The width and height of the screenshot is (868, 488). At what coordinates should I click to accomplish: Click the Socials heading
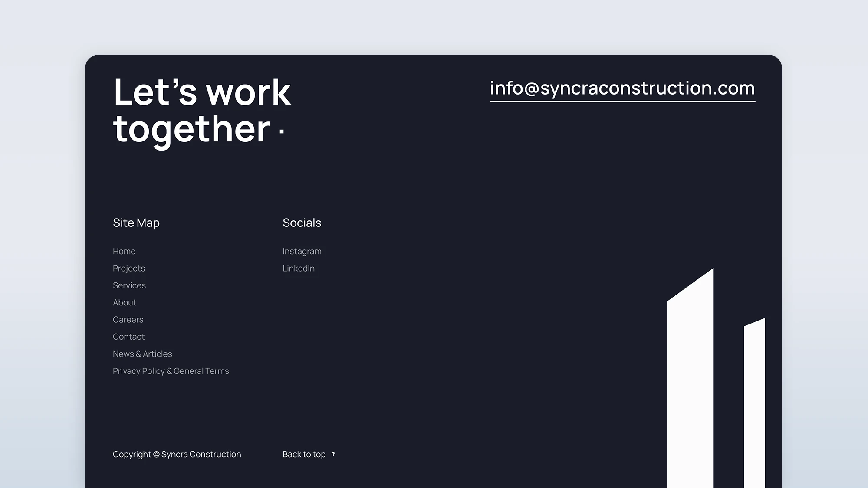tap(302, 223)
